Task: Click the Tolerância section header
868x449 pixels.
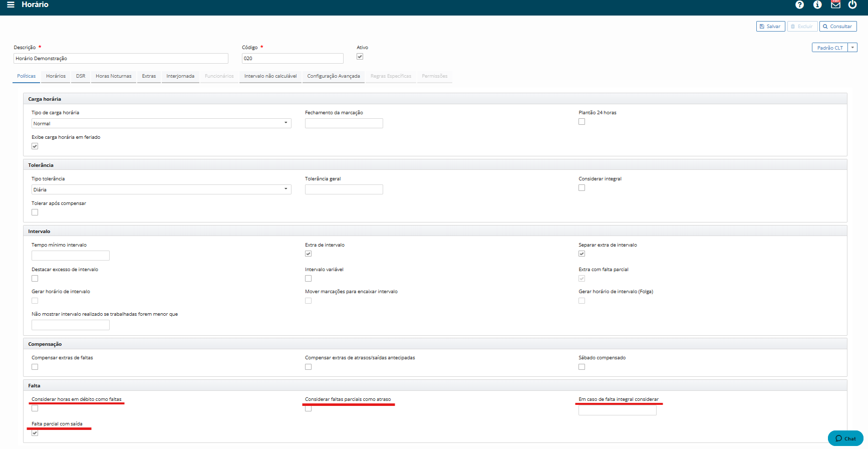Action: pyautogui.click(x=435, y=165)
